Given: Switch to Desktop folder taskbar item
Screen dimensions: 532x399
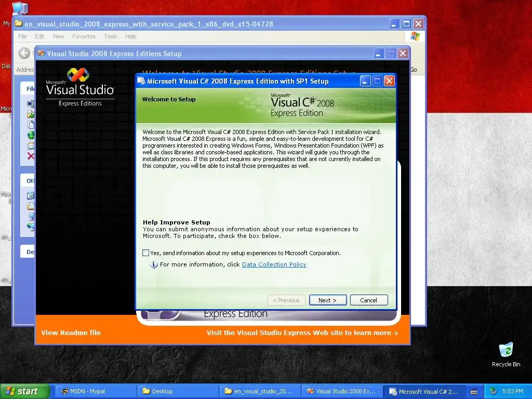Looking at the screenshot, I should coord(178,391).
